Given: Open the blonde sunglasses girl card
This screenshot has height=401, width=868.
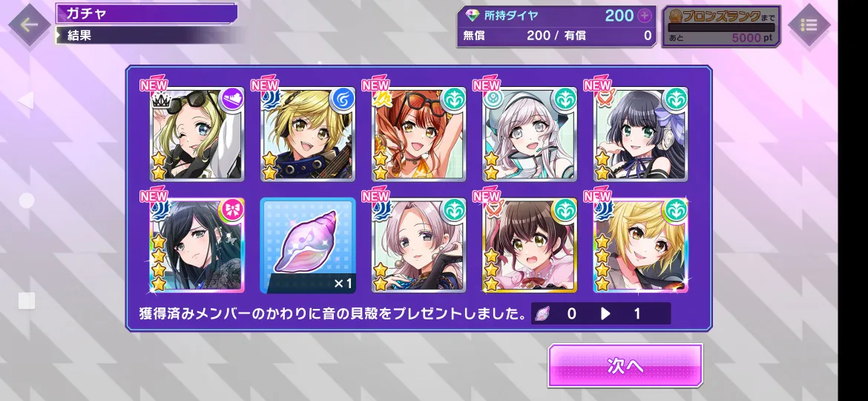Looking at the screenshot, I should click(x=197, y=134).
